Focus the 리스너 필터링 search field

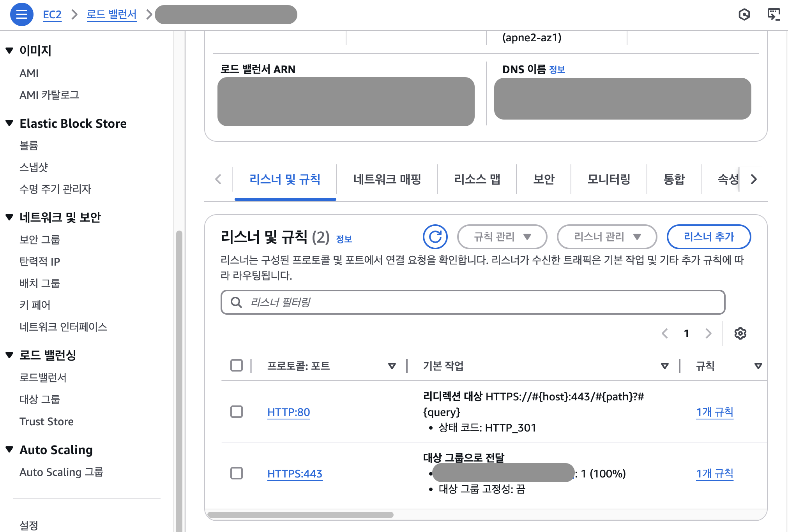(473, 302)
